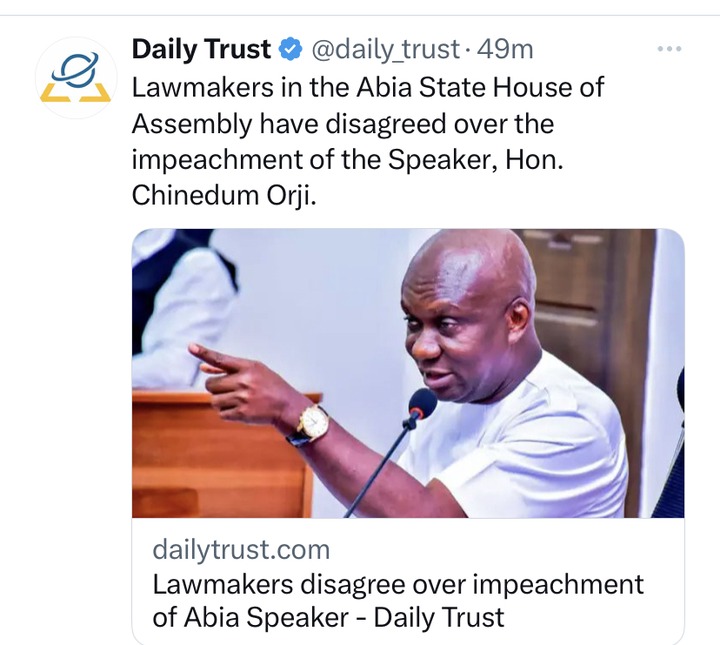Open the 49m timestamp permalink

point(505,49)
